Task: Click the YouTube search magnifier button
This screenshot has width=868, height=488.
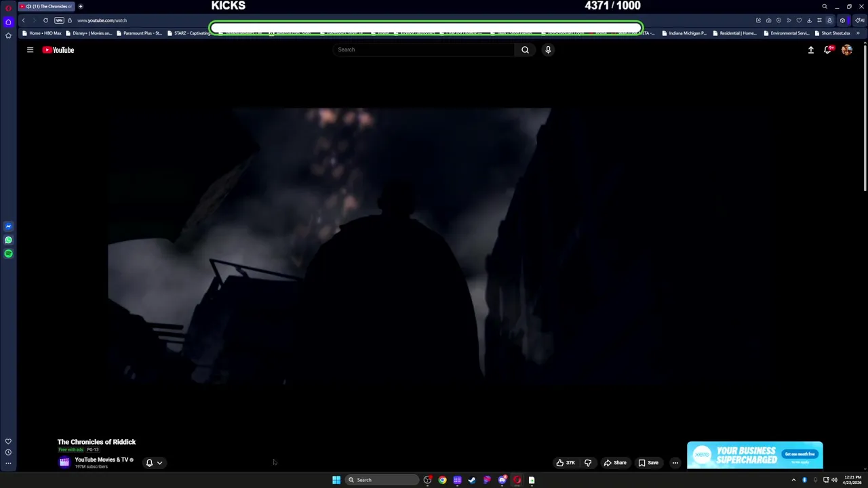Action: point(525,49)
